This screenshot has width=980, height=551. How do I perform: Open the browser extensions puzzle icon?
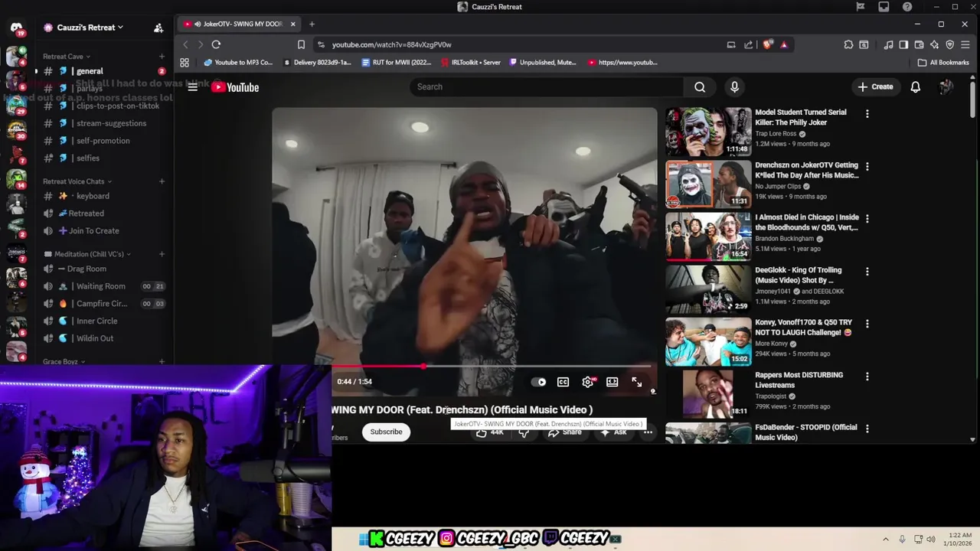[x=848, y=44]
